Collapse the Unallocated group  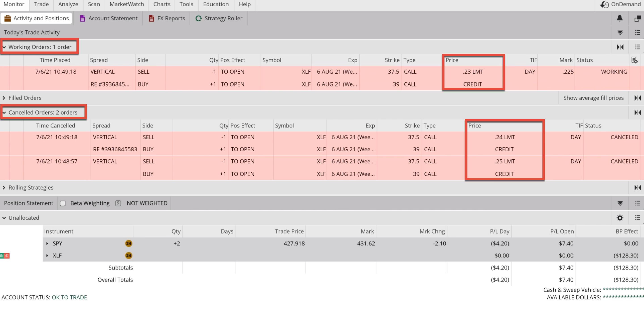point(4,218)
